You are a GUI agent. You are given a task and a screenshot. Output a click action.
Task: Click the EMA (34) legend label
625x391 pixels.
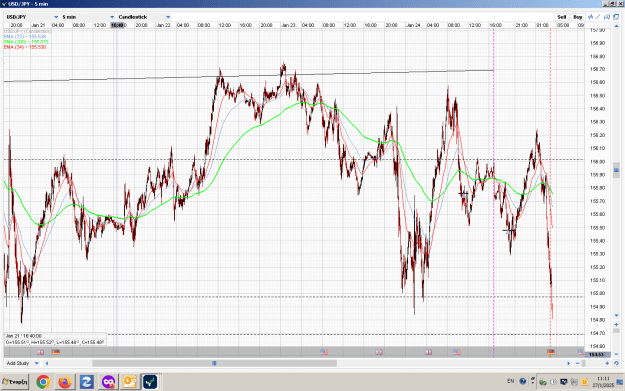coord(25,47)
